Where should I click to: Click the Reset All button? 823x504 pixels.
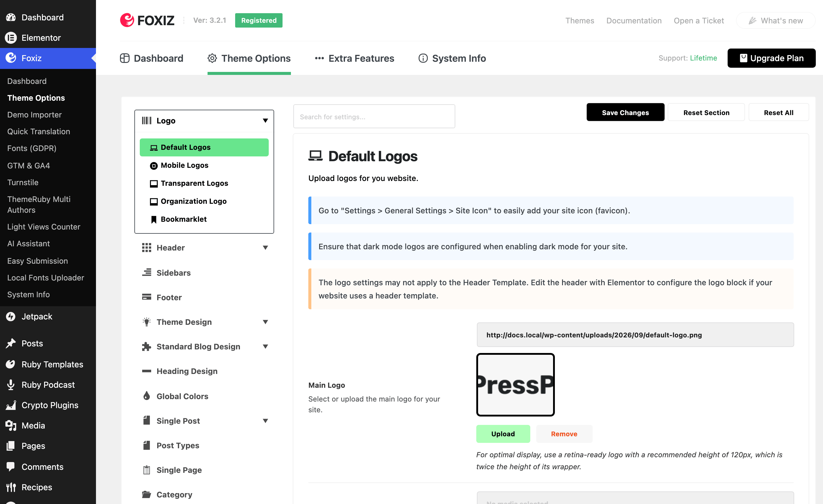(x=778, y=112)
